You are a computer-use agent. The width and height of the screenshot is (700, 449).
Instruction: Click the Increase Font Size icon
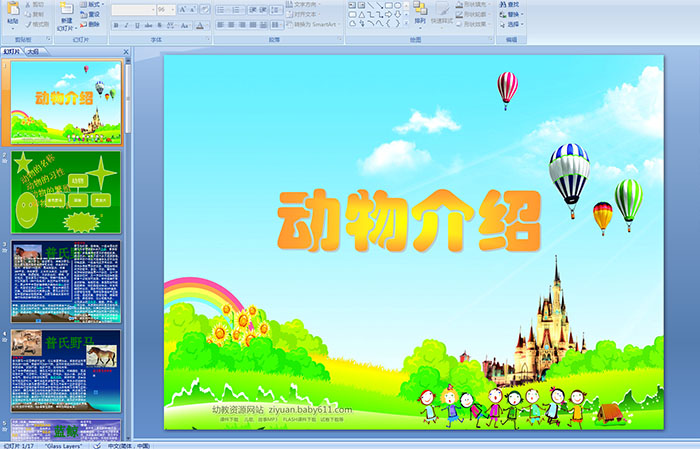click(183, 9)
